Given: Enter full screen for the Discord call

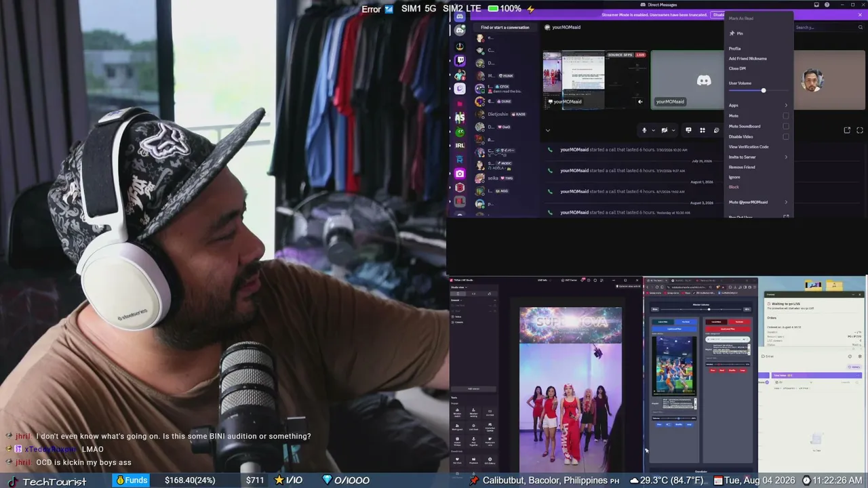Looking at the screenshot, I should click(860, 130).
